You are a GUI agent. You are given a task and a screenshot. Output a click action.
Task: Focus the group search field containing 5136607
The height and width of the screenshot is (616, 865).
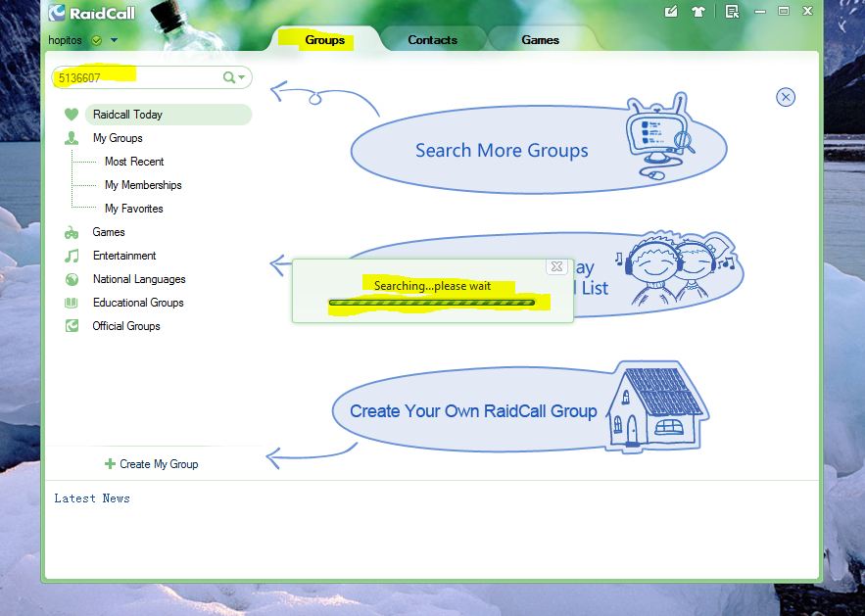click(x=152, y=77)
